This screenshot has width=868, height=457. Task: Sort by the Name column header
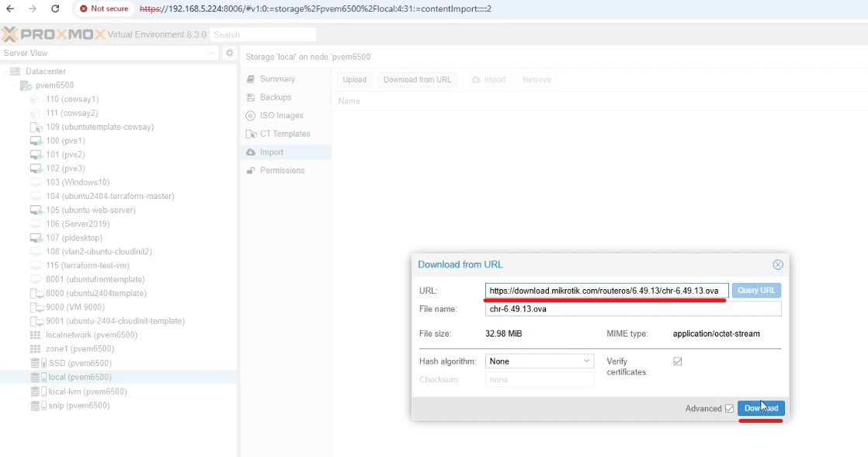click(349, 101)
